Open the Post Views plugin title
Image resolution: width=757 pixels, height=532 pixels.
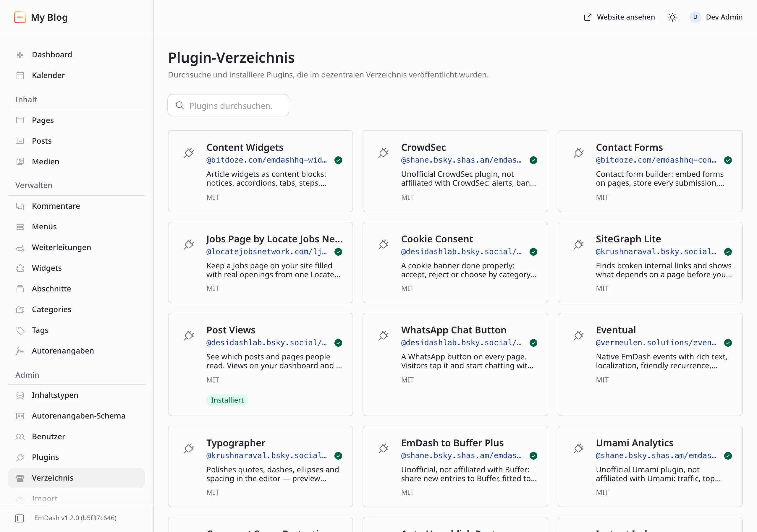pos(231,330)
